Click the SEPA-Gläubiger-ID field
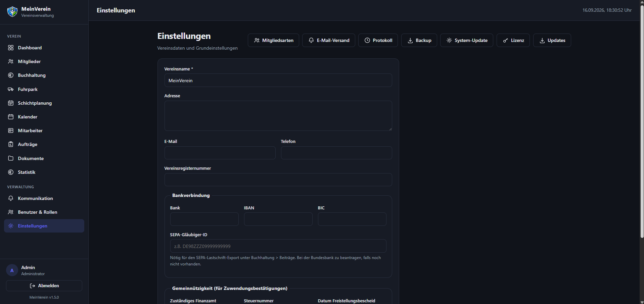The image size is (644, 304). pyautogui.click(x=278, y=246)
